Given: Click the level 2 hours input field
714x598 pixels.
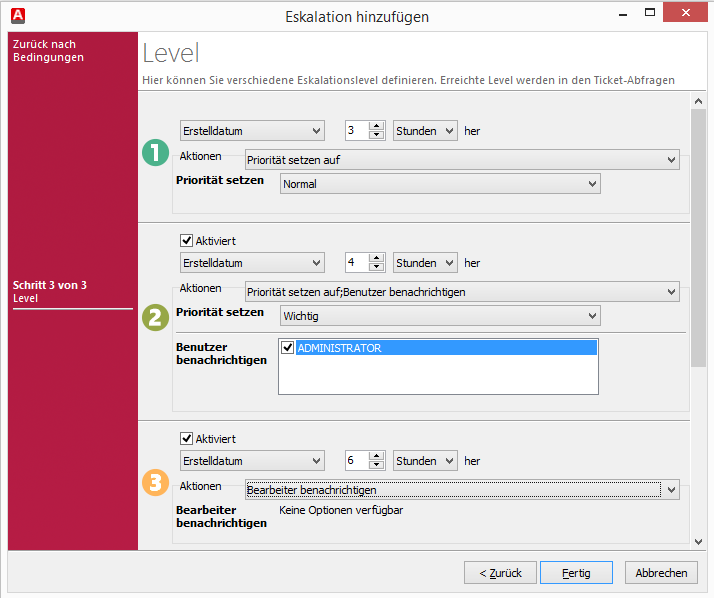Looking at the screenshot, I should point(356,263).
